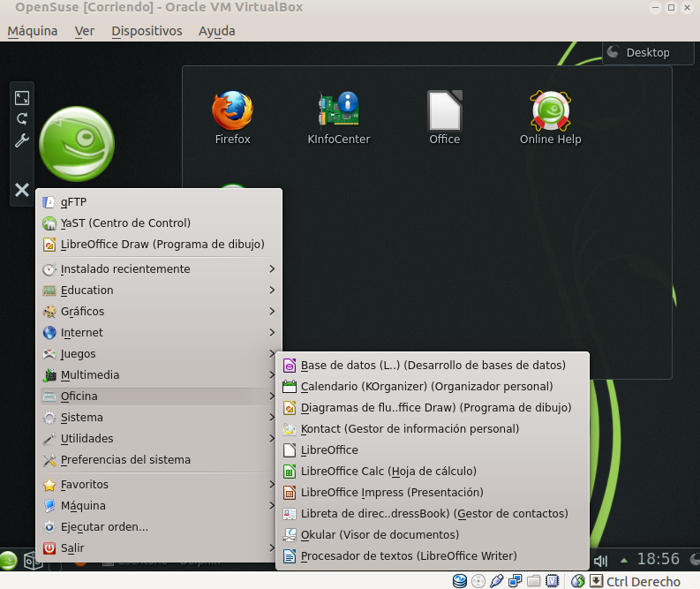Launch LibreOffice Impress presentation
The width and height of the screenshot is (700, 589).
[x=392, y=492]
